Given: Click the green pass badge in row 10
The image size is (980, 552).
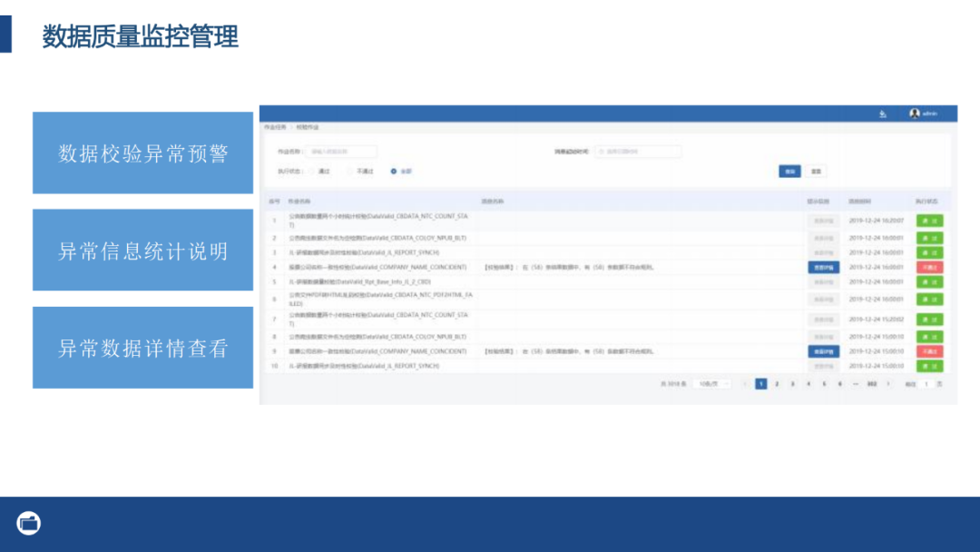Looking at the screenshot, I should click(929, 366).
